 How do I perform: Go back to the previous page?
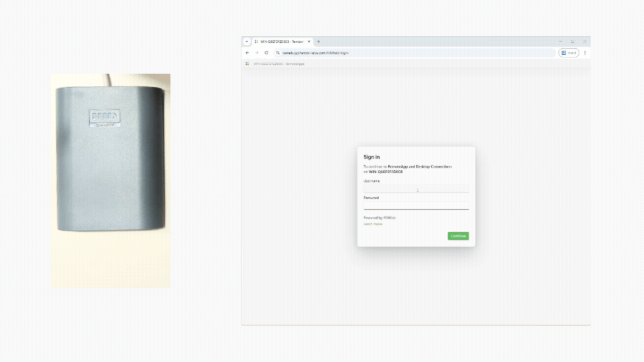(x=247, y=52)
